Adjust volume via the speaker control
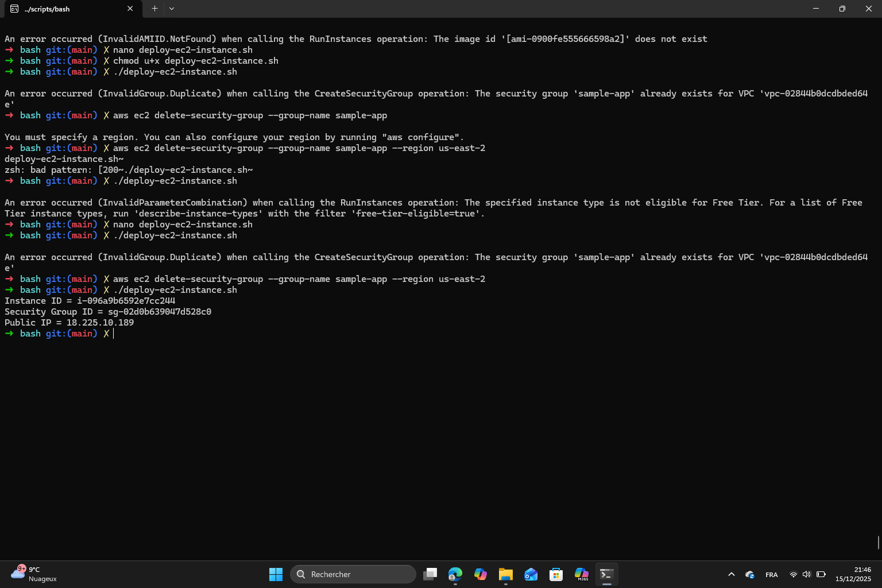Image resolution: width=882 pixels, height=588 pixels. [807, 574]
